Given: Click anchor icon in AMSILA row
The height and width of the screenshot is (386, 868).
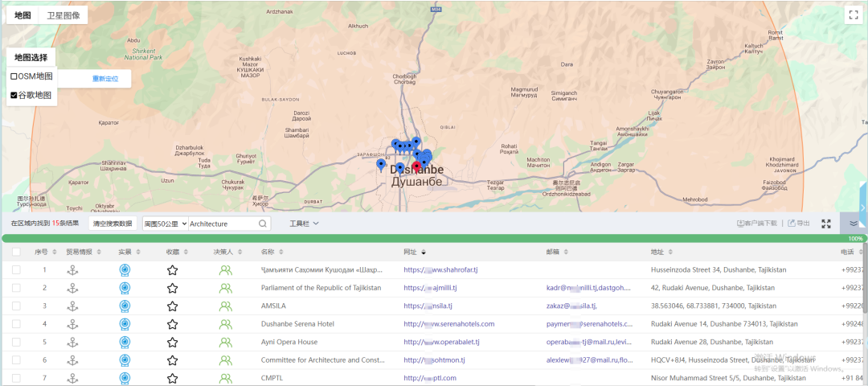Looking at the screenshot, I should [x=72, y=306].
